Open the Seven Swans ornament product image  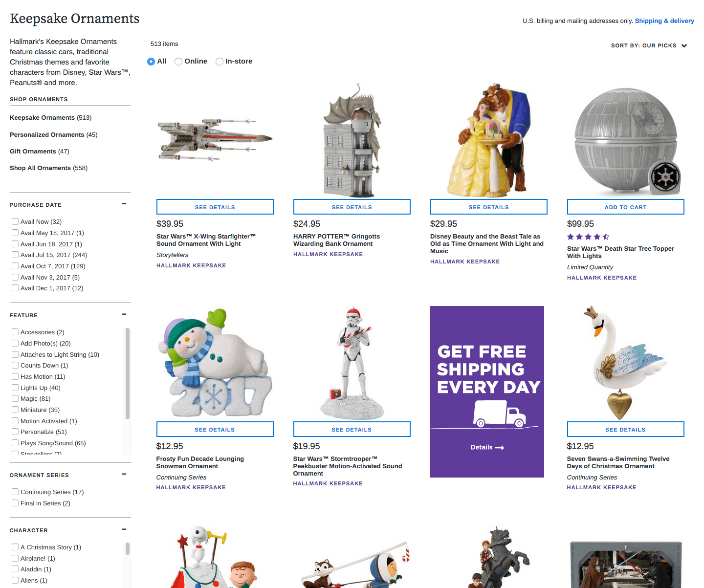pos(626,363)
